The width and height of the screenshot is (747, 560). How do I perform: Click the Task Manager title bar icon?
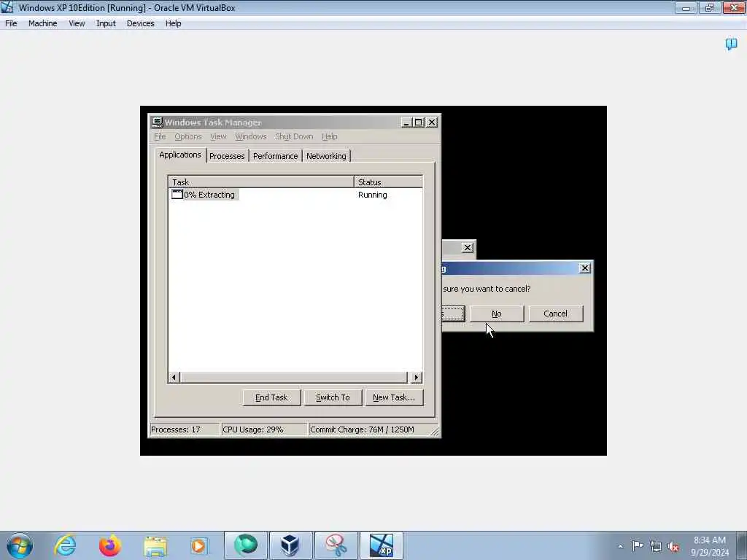(158, 122)
